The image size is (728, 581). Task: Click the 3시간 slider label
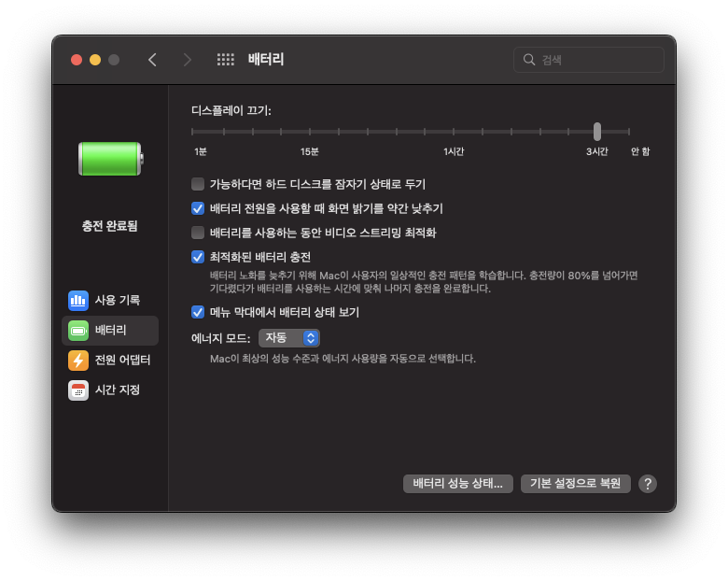point(597,151)
